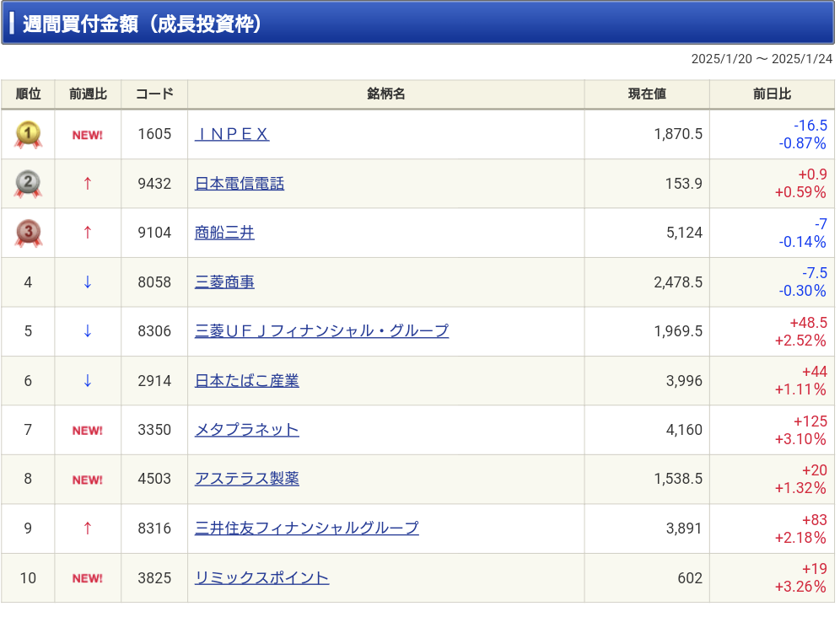Open the メタプラネット stock link
Image resolution: width=840 pixels, height=617 pixels.
247,430
